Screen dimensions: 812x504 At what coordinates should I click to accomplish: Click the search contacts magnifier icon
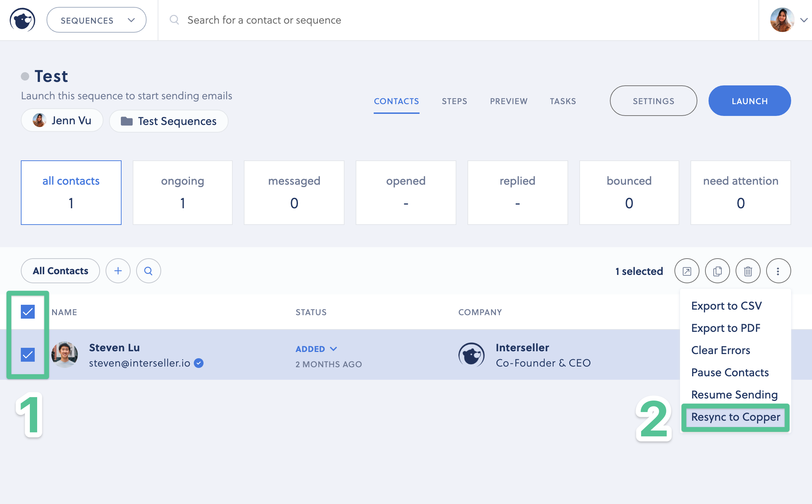(x=148, y=271)
